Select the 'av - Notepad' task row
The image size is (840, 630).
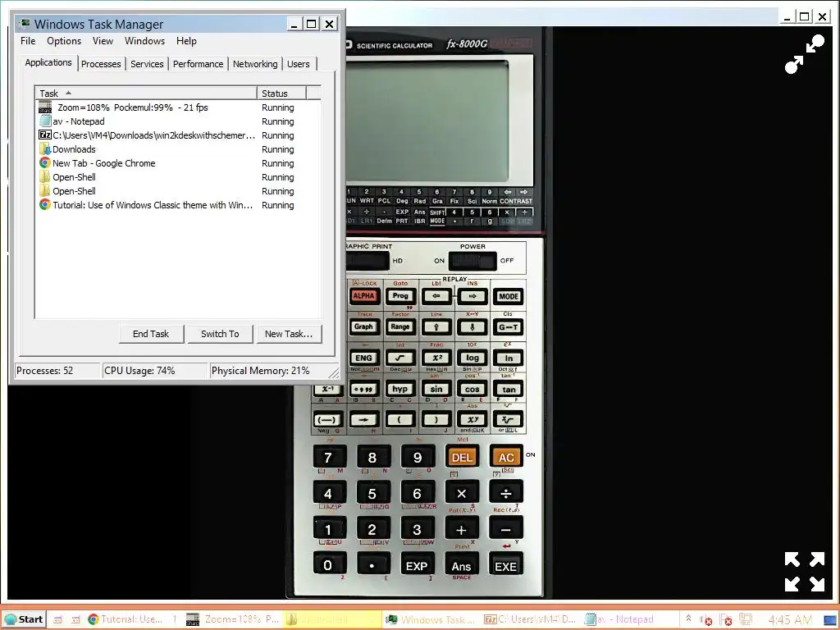click(x=178, y=121)
